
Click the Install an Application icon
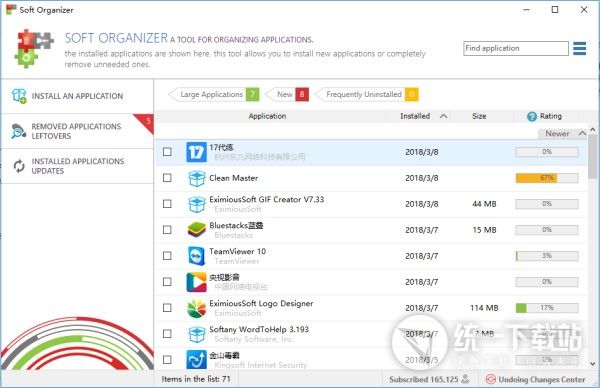click(x=19, y=96)
